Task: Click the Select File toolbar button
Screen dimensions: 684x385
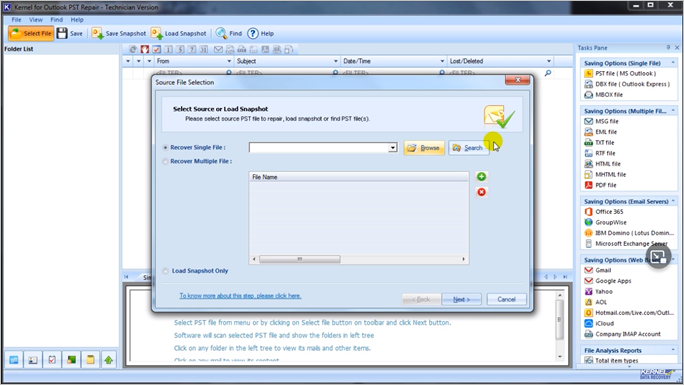Action: (x=31, y=33)
